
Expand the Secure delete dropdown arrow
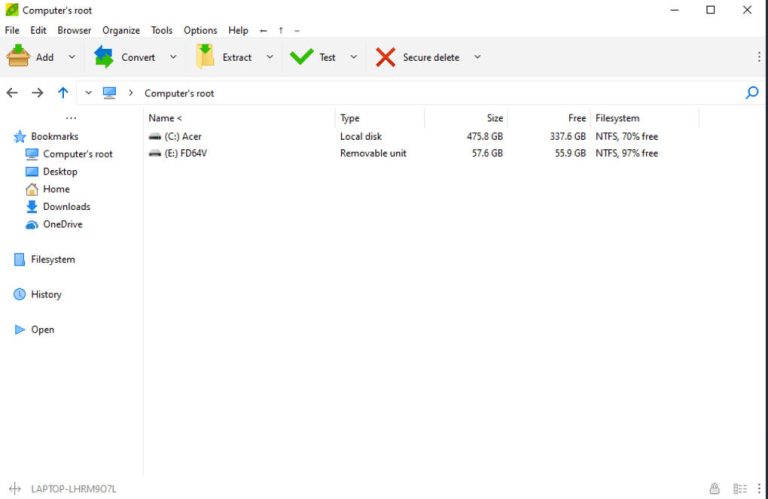click(478, 57)
